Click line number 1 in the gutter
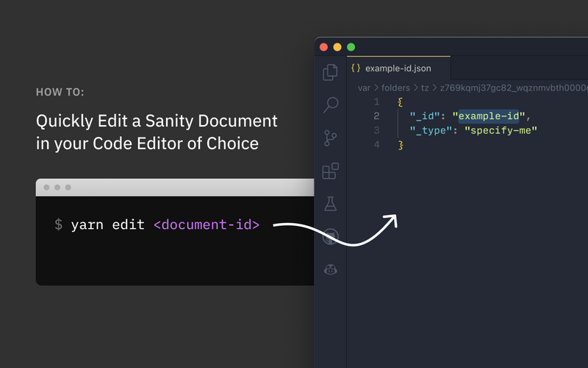Screen dimensions: 588x368 (x=376, y=102)
